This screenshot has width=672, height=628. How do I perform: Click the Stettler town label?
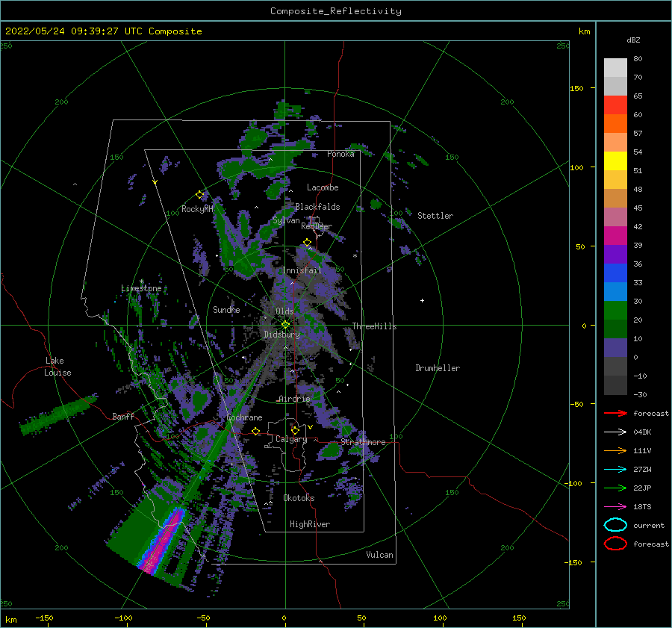435,216
